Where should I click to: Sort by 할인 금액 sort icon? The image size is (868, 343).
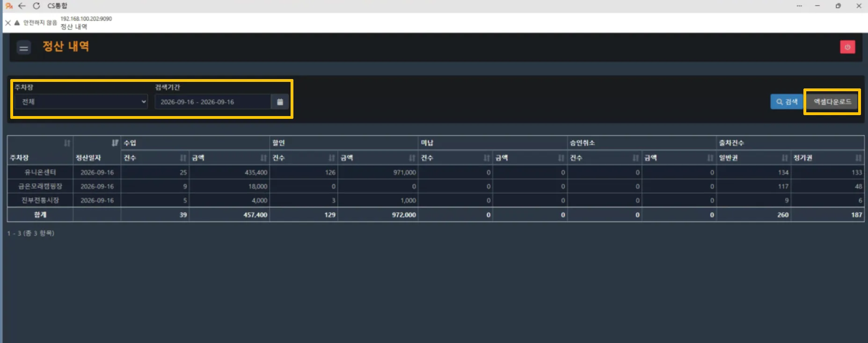tap(412, 158)
